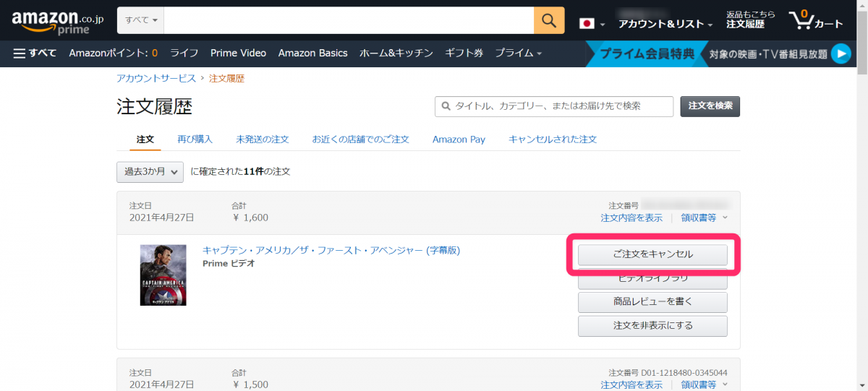Expand the すべて search category dropdown

click(141, 20)
